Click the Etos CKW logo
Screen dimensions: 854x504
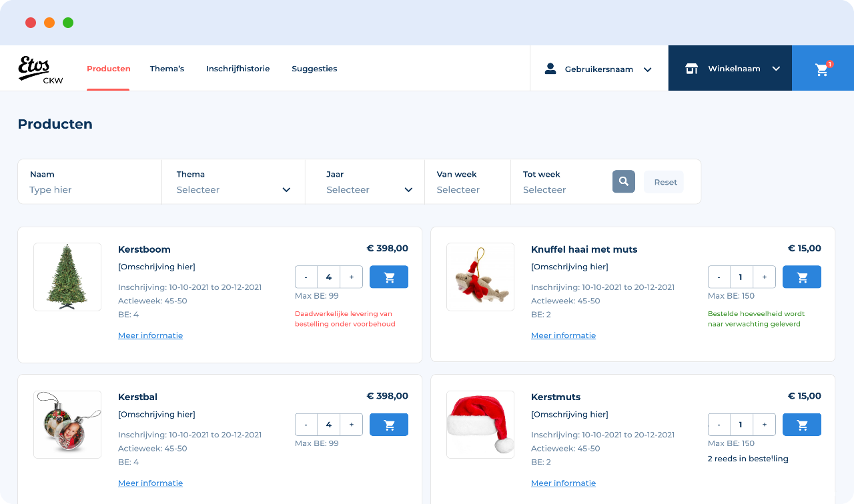pos(40,69)
